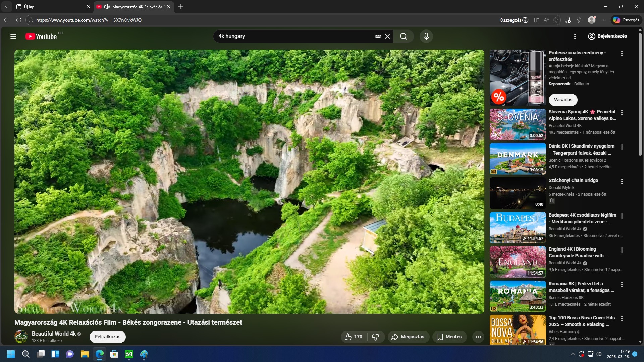Click the Vásárlás button on the ad
The width and height of the screenshot is (644, 362).
pos(563,100)
